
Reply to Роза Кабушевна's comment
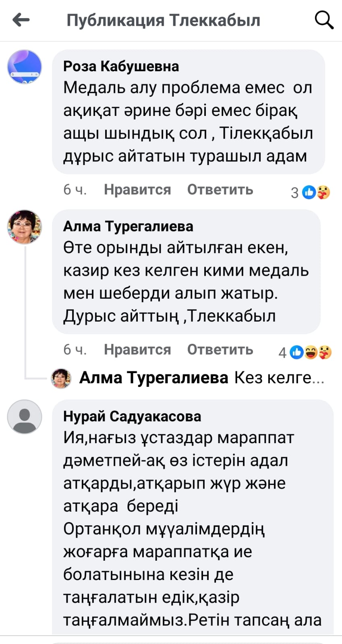coord(220,190)
